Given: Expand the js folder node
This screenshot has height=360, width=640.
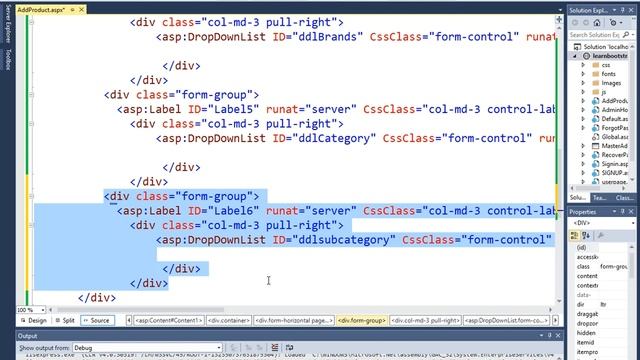Looking at the screenshot, I should point(583,92).
